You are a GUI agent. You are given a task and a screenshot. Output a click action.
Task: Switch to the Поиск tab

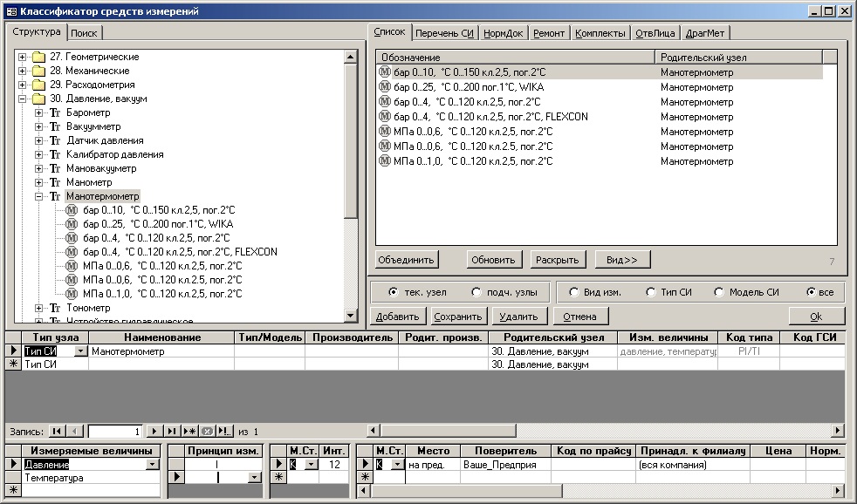coord(85,33)
